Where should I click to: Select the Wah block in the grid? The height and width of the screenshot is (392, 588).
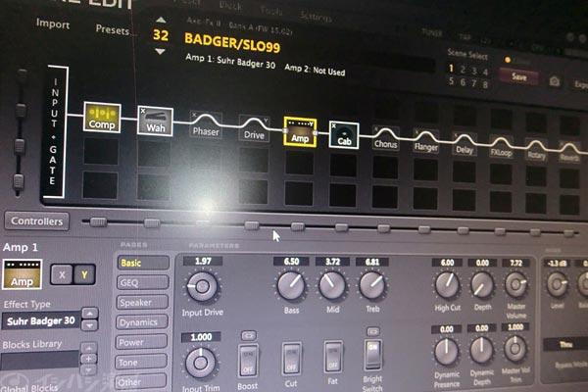[x=155, y=121]
